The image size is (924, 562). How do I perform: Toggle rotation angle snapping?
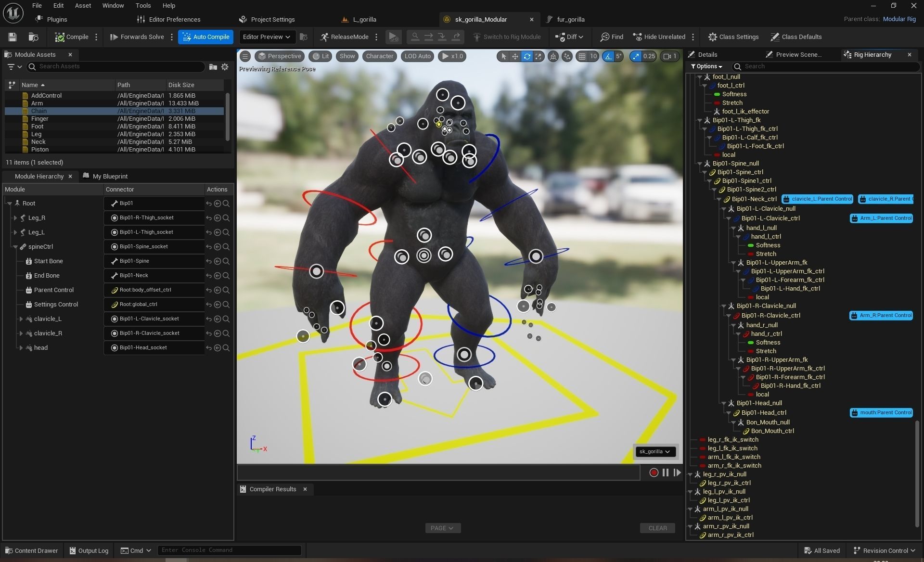(x=609, y=56)
